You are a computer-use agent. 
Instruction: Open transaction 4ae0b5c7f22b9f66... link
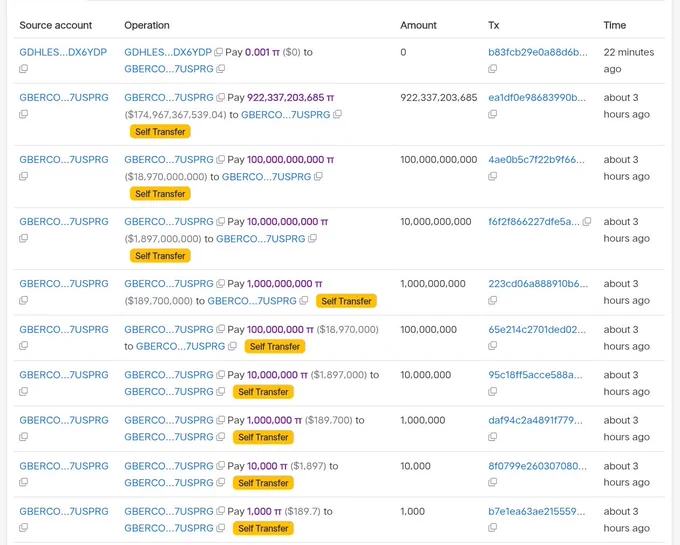tap(536, 160)
